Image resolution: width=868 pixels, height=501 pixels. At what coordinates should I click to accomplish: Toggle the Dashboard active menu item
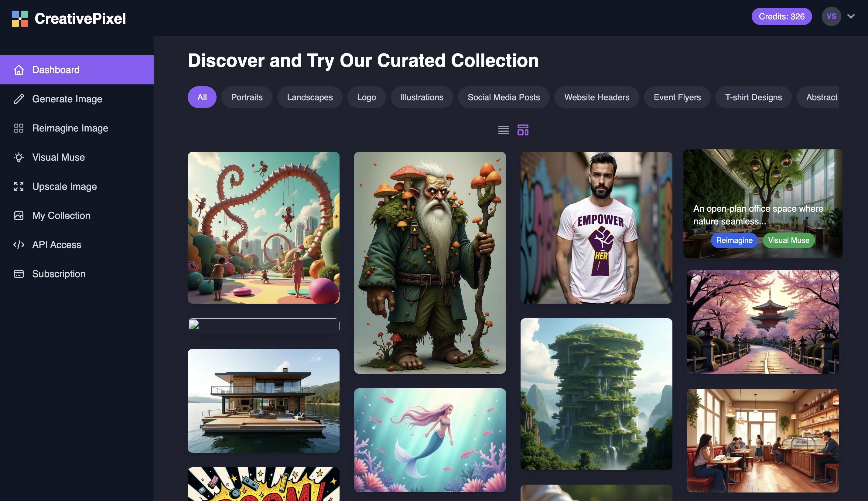tap(76, 70)
